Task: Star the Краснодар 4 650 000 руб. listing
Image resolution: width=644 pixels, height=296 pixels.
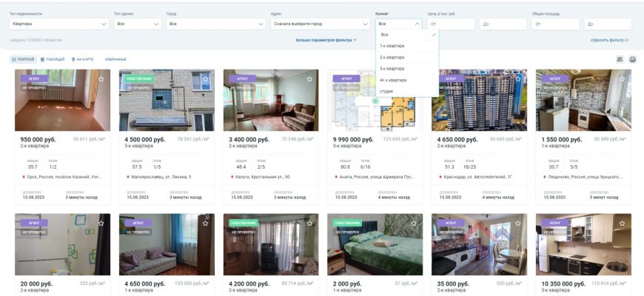Action: click(519, 78)
